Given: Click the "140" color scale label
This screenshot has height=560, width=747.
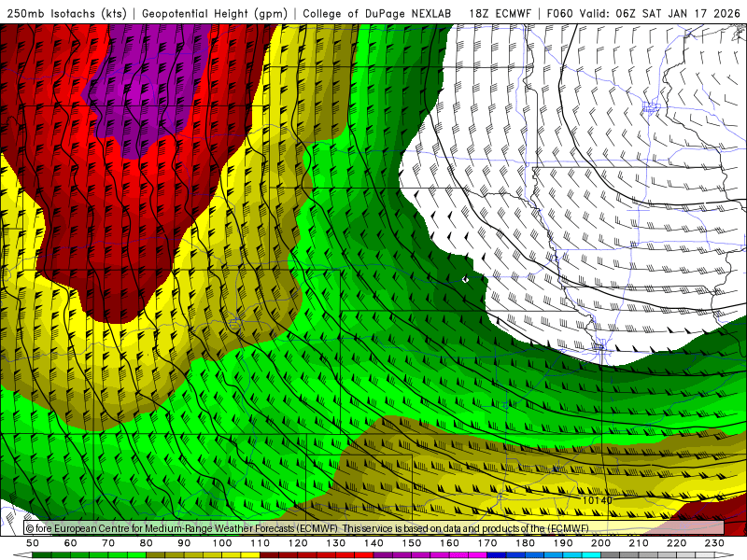Looking at the screenshot, I should 374,543.
